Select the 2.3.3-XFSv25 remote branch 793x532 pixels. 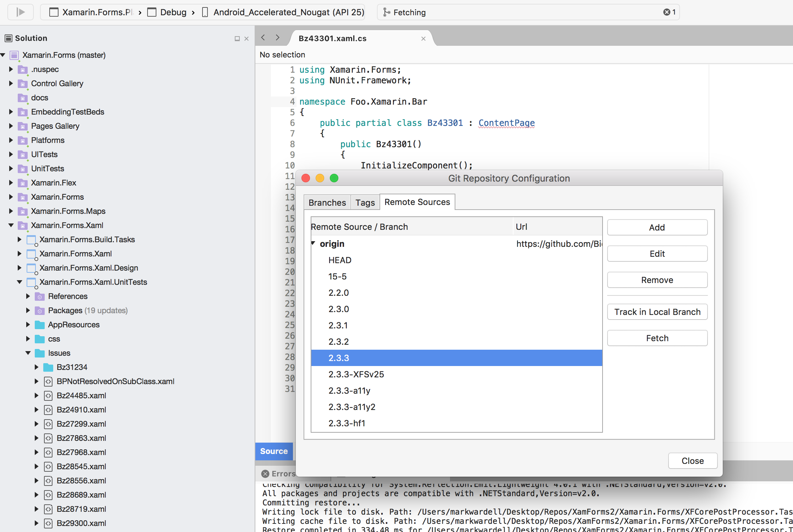coord(457,374)
